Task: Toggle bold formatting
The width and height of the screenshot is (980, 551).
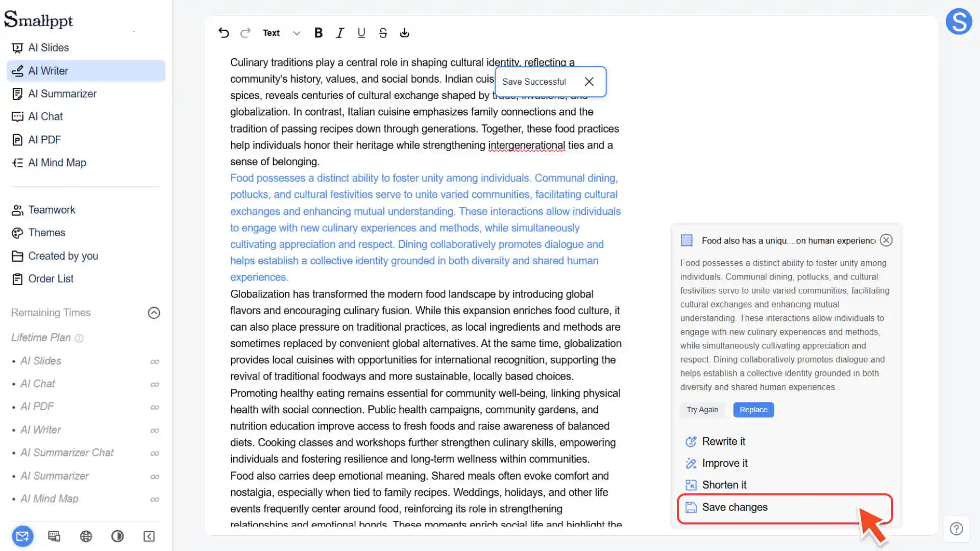Action: [318, 33]
